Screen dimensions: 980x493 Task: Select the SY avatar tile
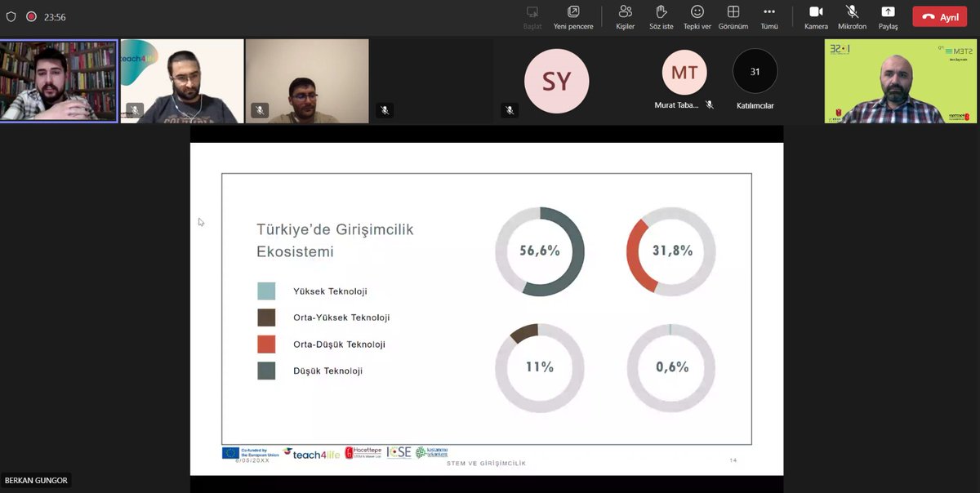(556, 80)
